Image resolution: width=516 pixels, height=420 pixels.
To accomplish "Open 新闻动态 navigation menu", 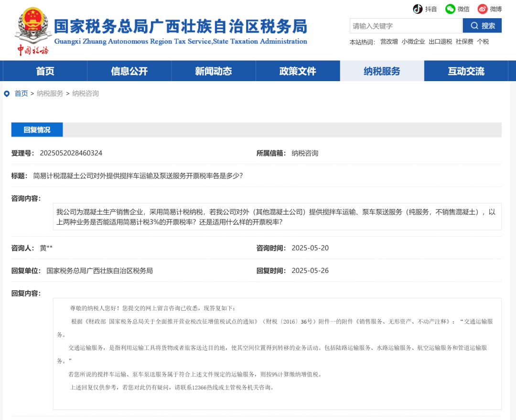I will click(214, 71).
